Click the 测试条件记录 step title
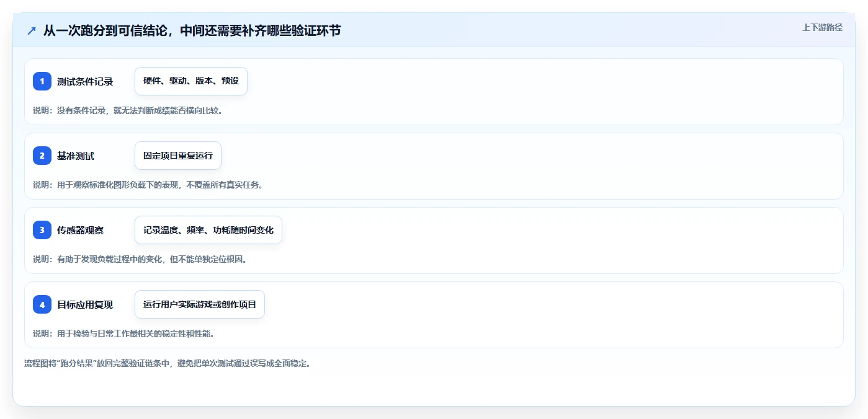This screenshot has height=419, width=868. pos(85,81)
